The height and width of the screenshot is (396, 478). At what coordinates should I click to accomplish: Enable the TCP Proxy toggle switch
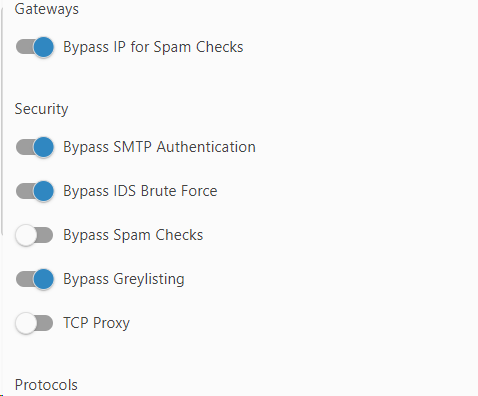click(x=34, y=323)
